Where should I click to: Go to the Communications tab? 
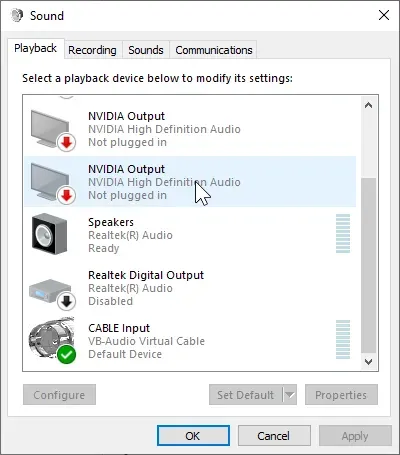214,50
